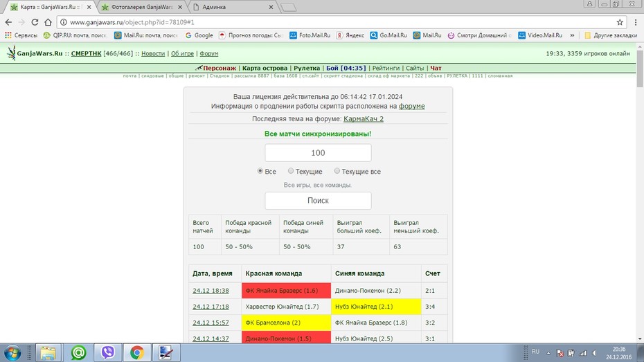
Task: Open the Сервисы apps grid bookmark
Action: 21,35
